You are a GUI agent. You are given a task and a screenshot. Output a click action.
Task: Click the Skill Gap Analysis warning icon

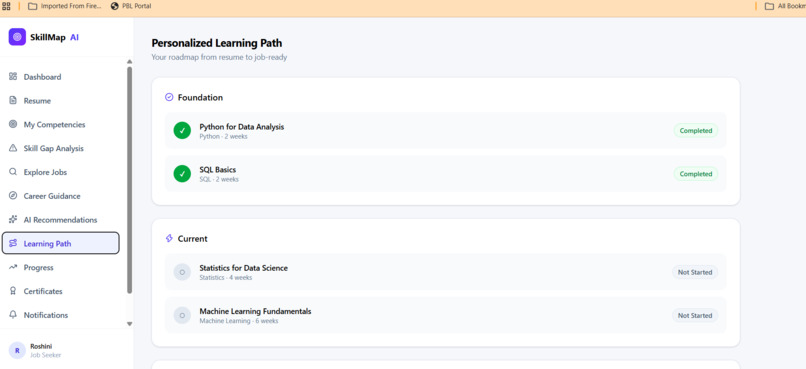13,148
